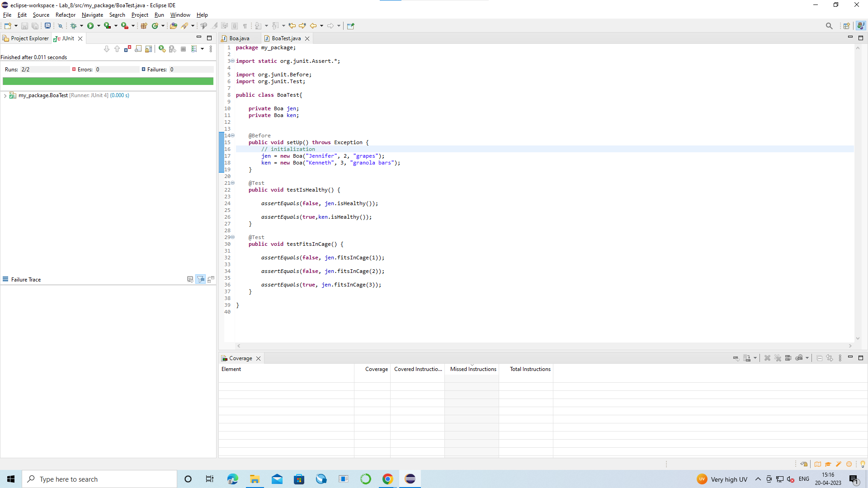Select the Java perspective icon
This screenshot has width=868, height=488.
click(861, 26)
